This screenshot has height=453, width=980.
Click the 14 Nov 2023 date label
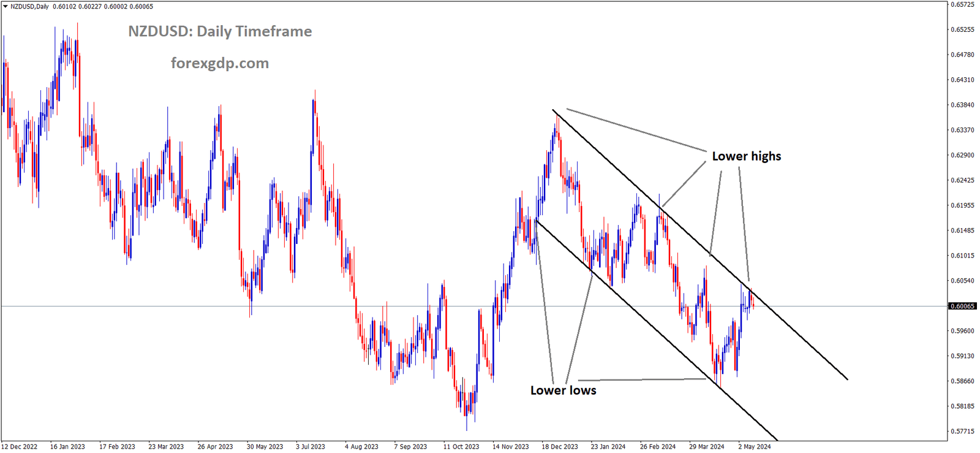tap(511, 447)
